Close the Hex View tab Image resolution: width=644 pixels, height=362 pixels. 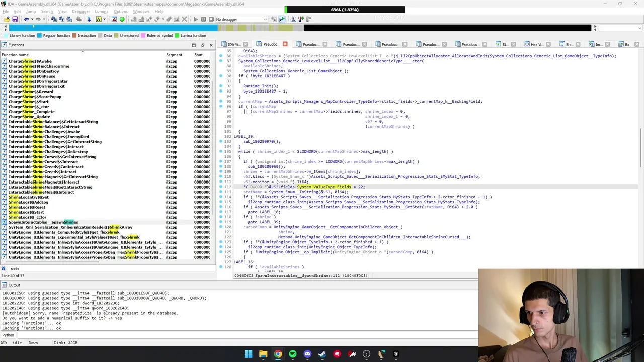(x=549, y=44)
